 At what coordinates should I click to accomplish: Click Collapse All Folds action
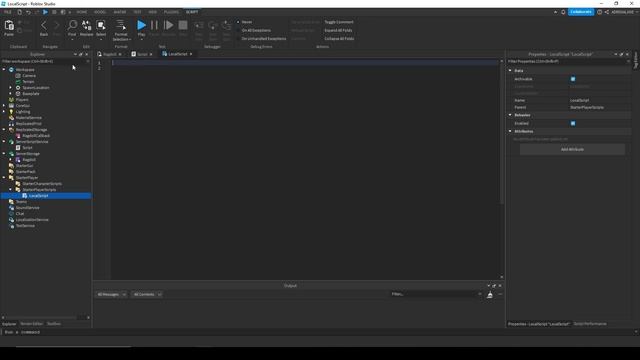(x=339, y=39)
